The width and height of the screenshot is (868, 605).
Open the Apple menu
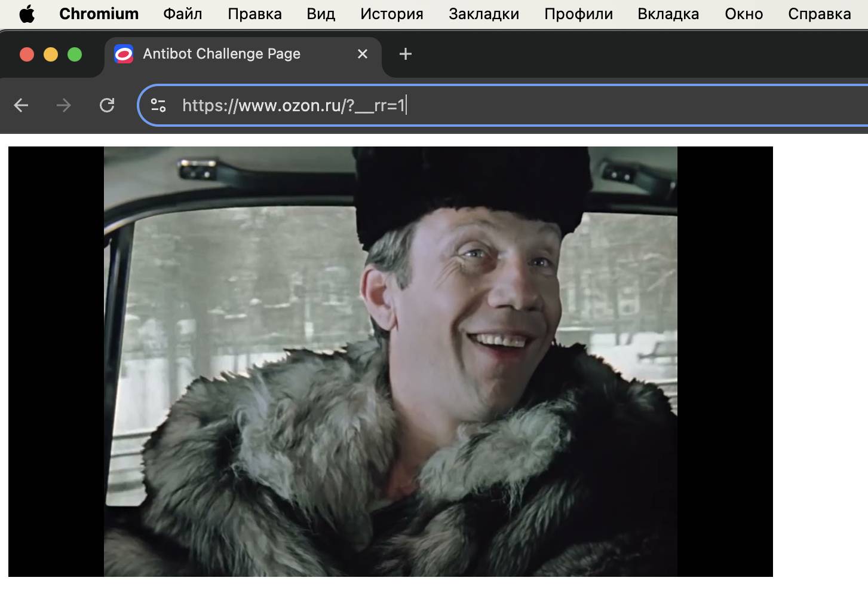pos(27,14)
